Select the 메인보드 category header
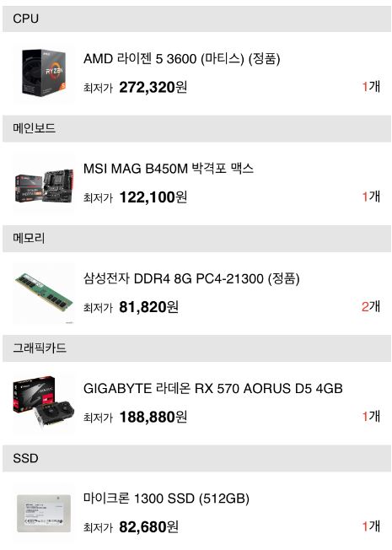 pos(196,129)
